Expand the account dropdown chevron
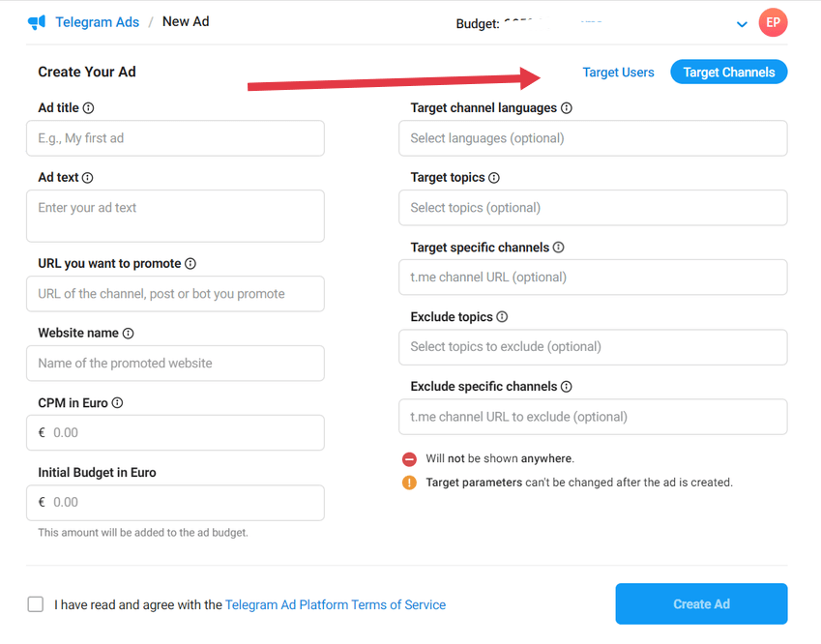Viewport: 821px width, 644px height. (x=742, y=24)
